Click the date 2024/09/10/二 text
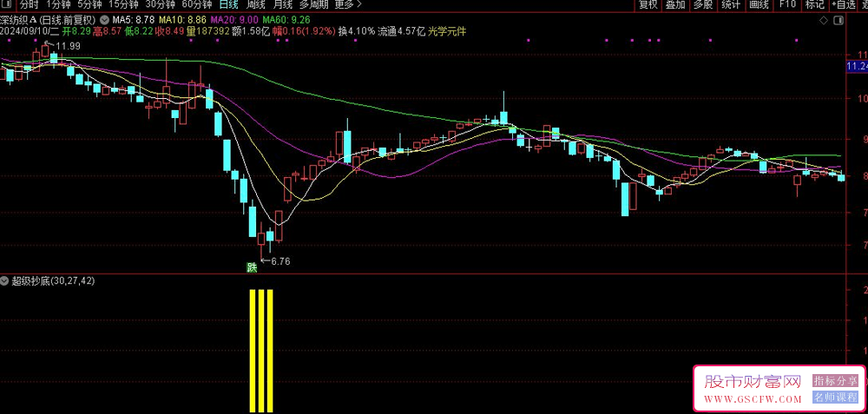This screenshot has width=868, height=414. (x=28, y=31)
